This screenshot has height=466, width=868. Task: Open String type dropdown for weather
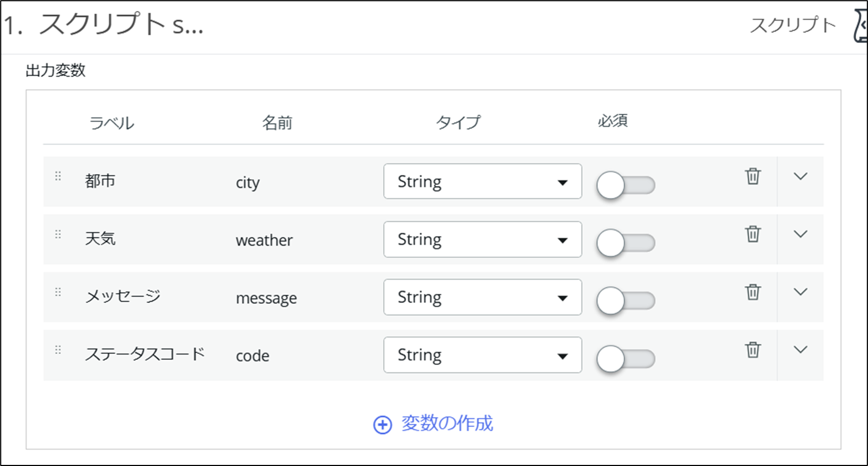tap(483, 239)
